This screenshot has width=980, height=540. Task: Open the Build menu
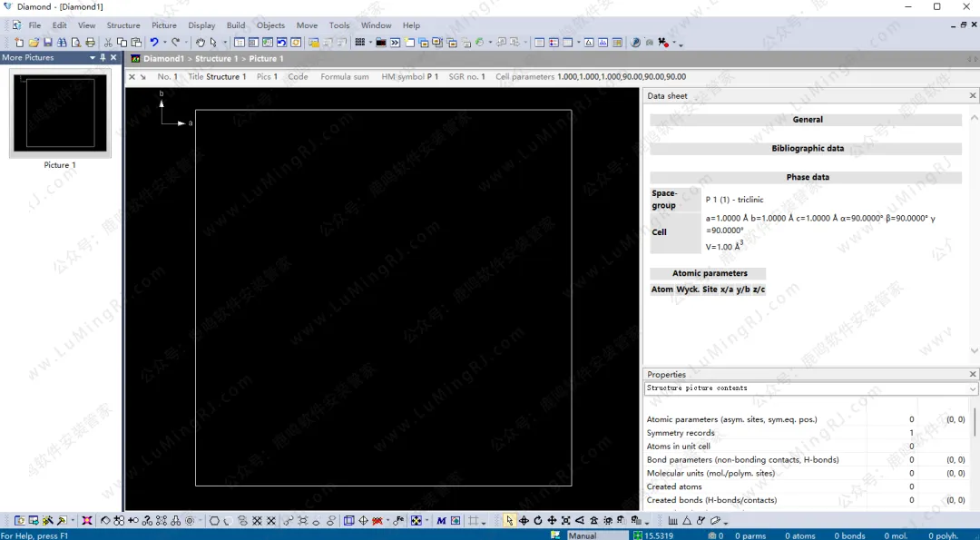coord(236,25)
